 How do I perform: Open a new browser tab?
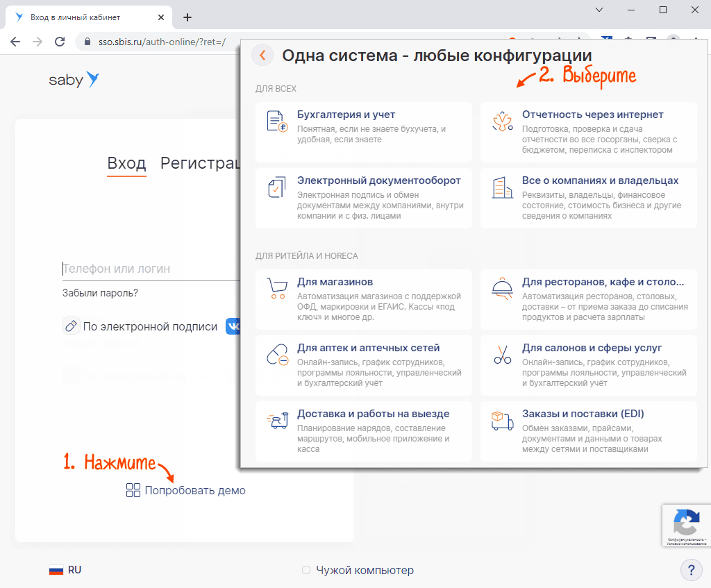point(187,17)
